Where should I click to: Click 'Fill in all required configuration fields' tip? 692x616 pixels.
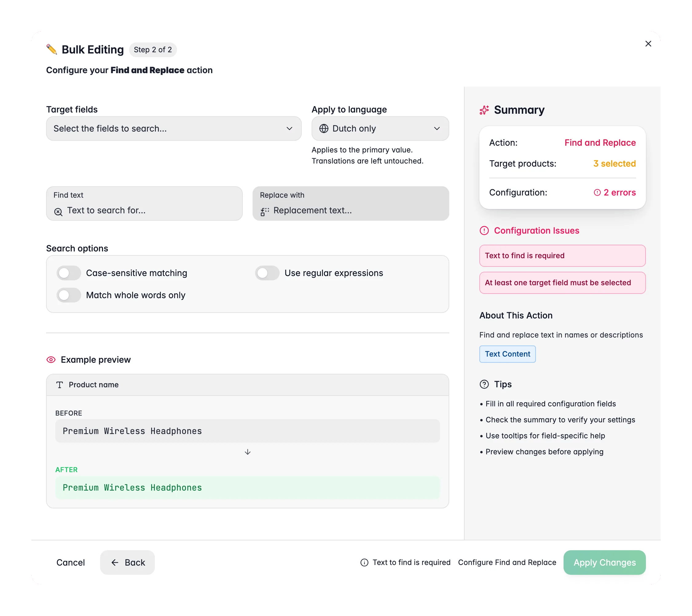550,404
